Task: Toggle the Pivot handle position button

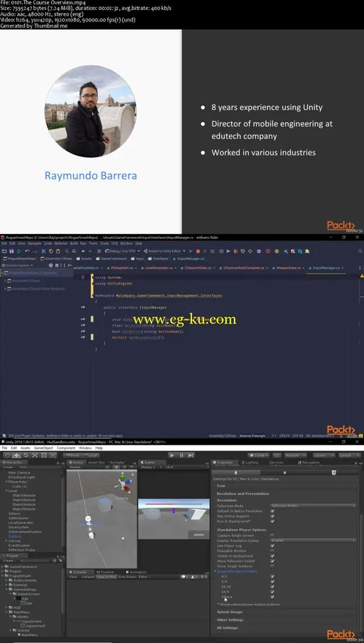Action: (74, 455)
